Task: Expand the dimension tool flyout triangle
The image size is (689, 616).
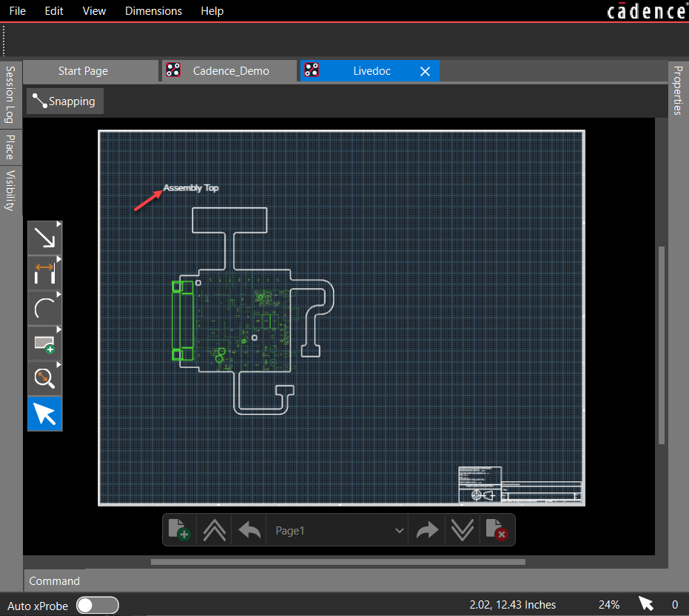Action: [x=59, y=259]
